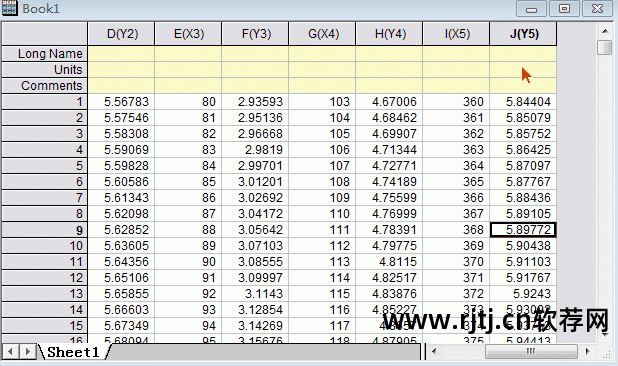Click cell with value 5.60586
The image size is (618, 366).
coord(121,182)
